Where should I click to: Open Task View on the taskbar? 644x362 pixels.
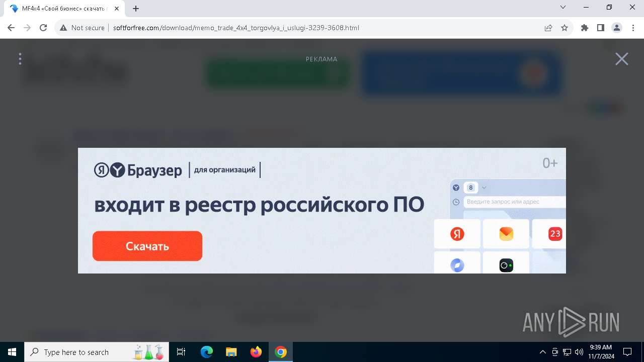(182, 352)
